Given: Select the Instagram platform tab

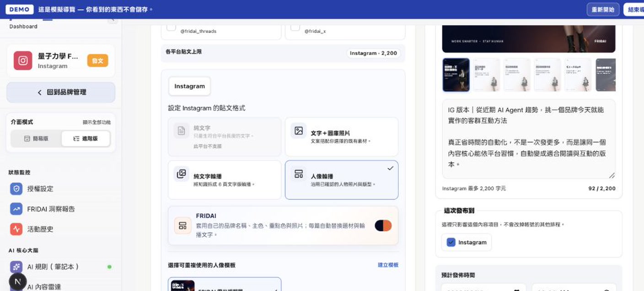Looking at the screenshot, I should [x=189, y=86].
